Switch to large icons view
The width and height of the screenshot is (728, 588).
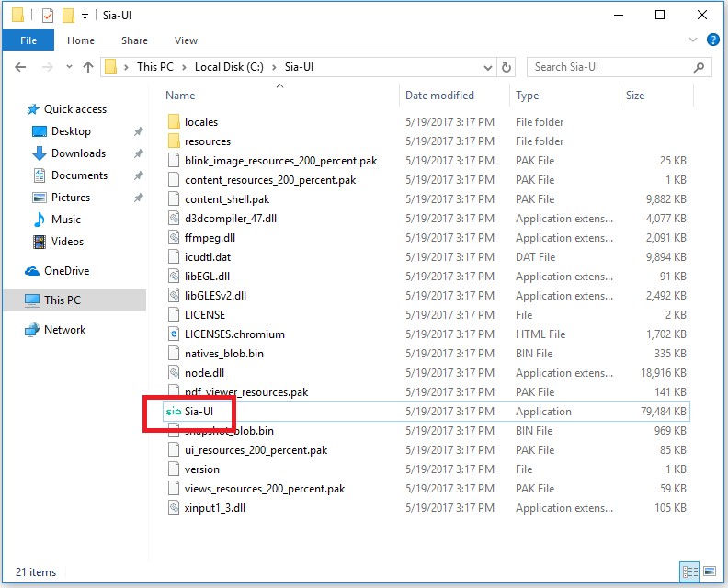pos(708,571)
